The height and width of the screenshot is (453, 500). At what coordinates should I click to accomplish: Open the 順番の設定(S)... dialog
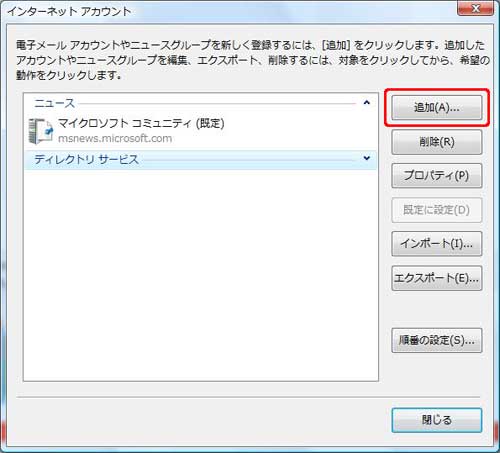437,340
